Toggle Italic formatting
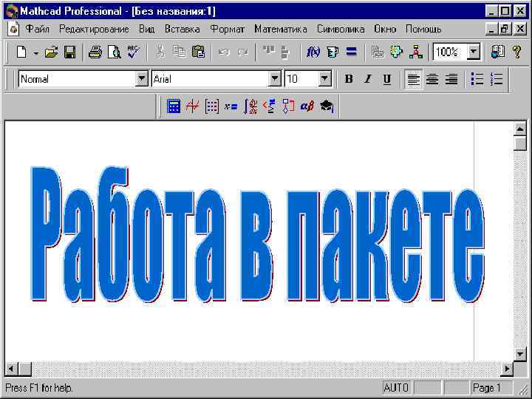 tap(368, 79)
